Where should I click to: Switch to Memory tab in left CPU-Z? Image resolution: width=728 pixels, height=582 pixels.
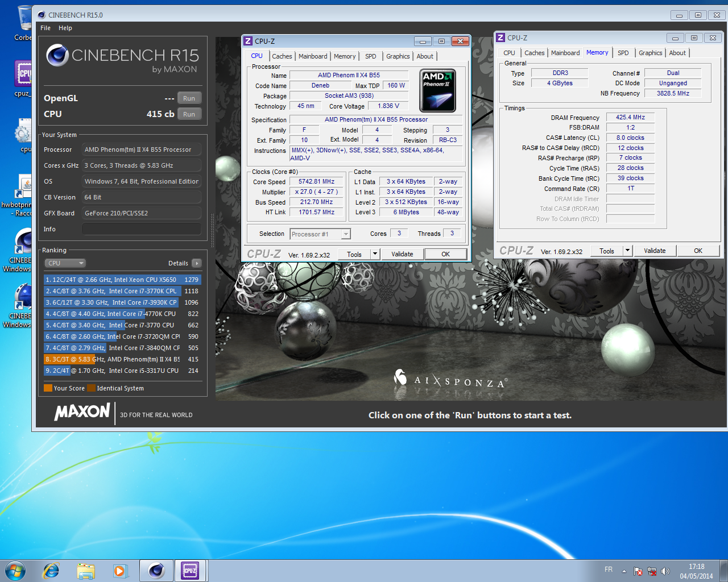[x=345, y=56]
